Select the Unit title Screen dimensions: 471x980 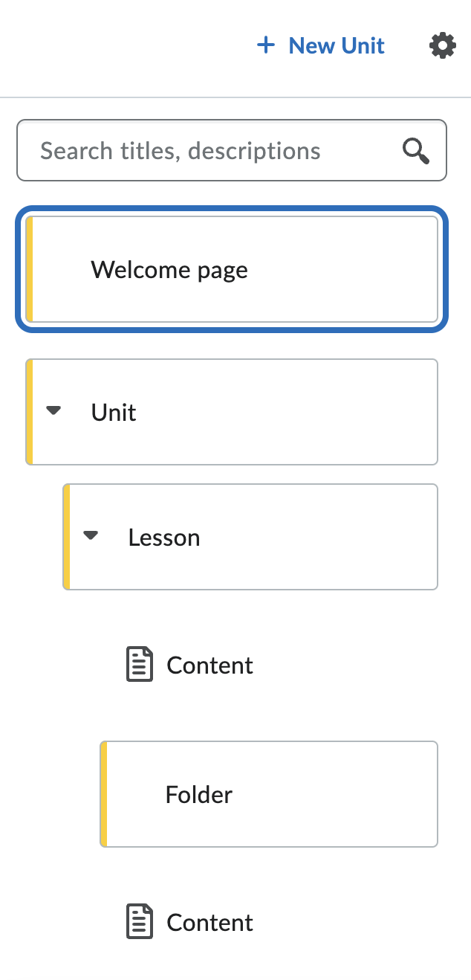point(114,413)
